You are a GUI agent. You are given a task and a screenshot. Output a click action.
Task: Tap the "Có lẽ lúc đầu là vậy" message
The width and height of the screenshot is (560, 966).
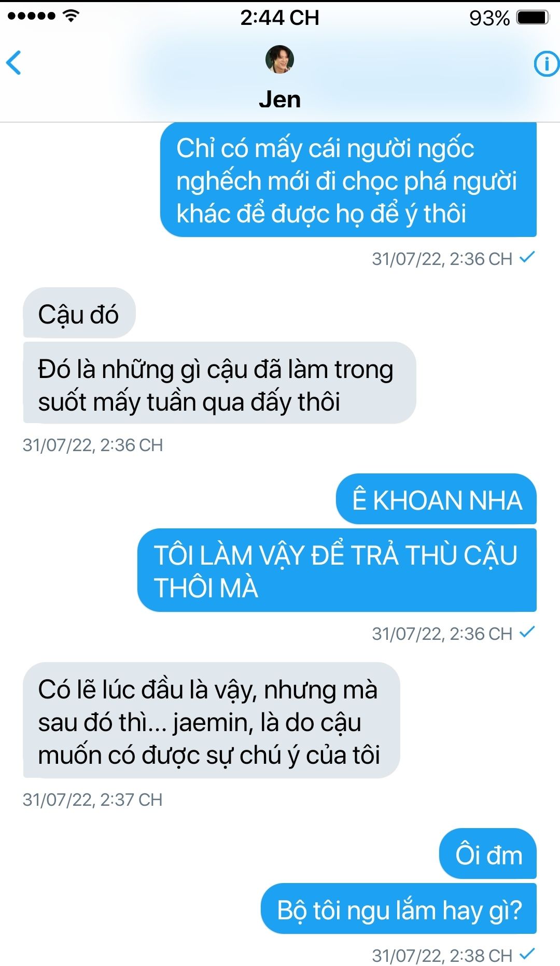[x=212, y=720]
